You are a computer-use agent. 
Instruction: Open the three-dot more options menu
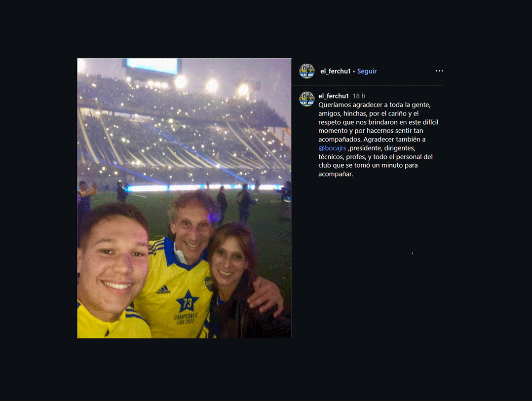(x=439, y=71)
